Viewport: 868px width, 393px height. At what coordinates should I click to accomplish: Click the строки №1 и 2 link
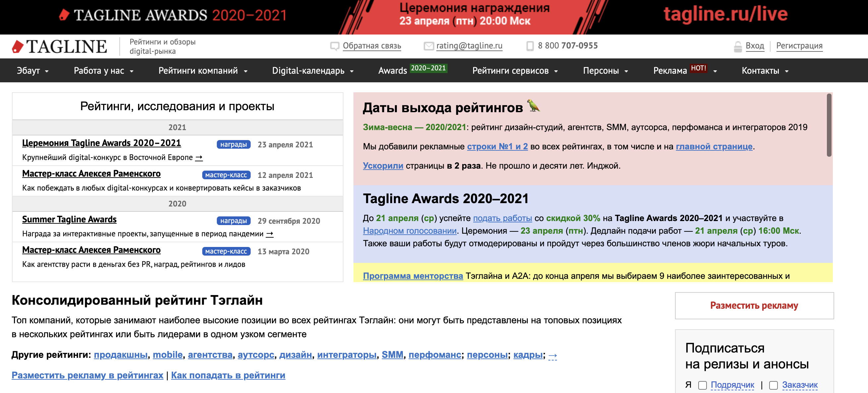pos(497,147)
